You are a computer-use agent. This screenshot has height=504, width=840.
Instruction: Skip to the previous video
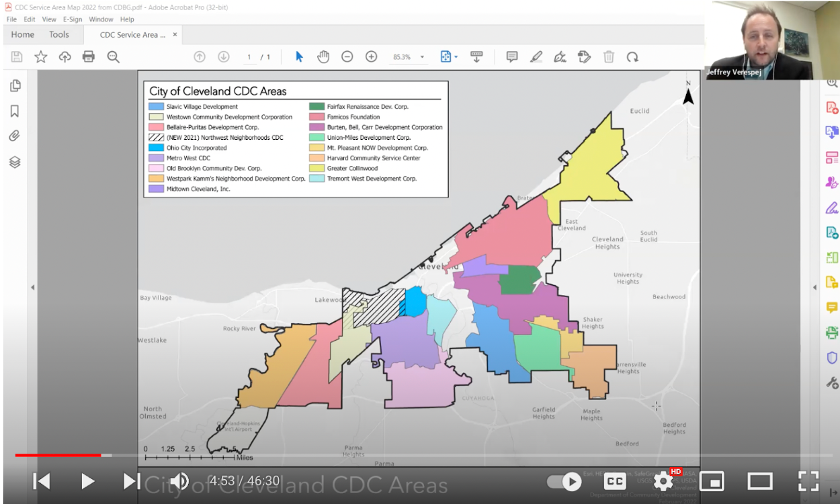tap(42, 481)
